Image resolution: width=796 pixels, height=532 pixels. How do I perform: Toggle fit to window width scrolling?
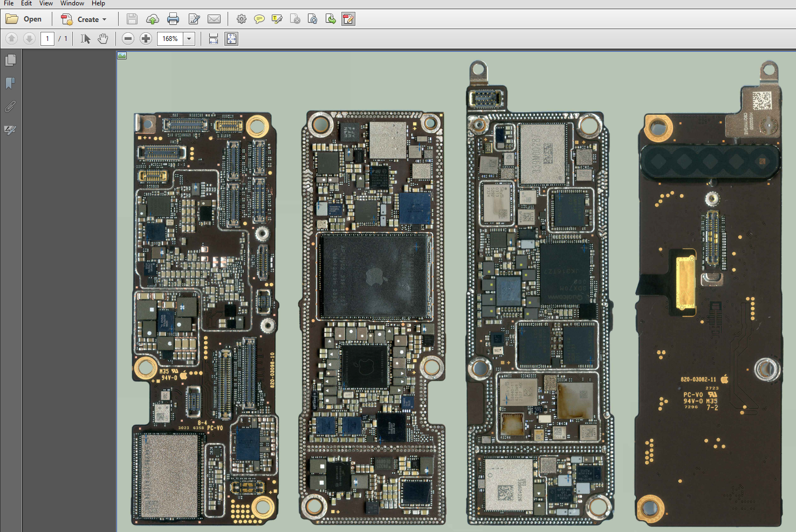point(214,39)
